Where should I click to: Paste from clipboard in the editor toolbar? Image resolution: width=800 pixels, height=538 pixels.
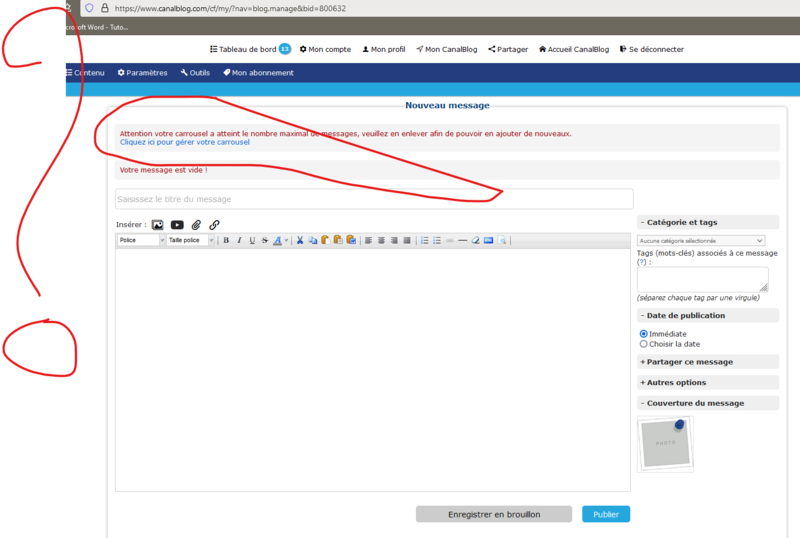tap(325, 240)
